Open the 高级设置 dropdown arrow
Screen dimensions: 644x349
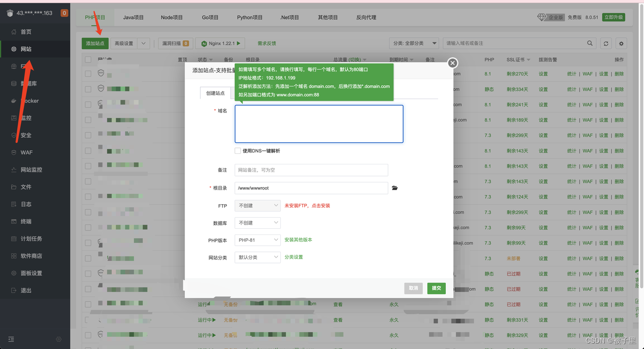[143, 43]
